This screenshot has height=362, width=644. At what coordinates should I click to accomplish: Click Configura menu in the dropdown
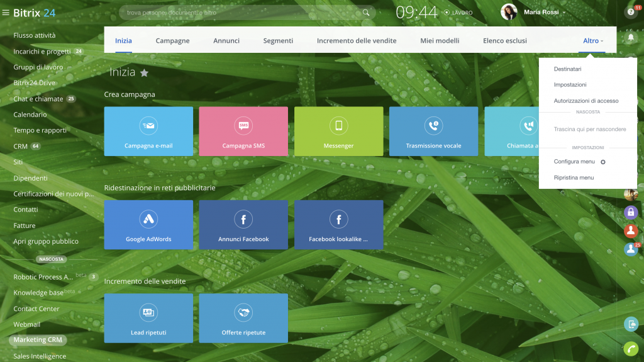(574, 162)
